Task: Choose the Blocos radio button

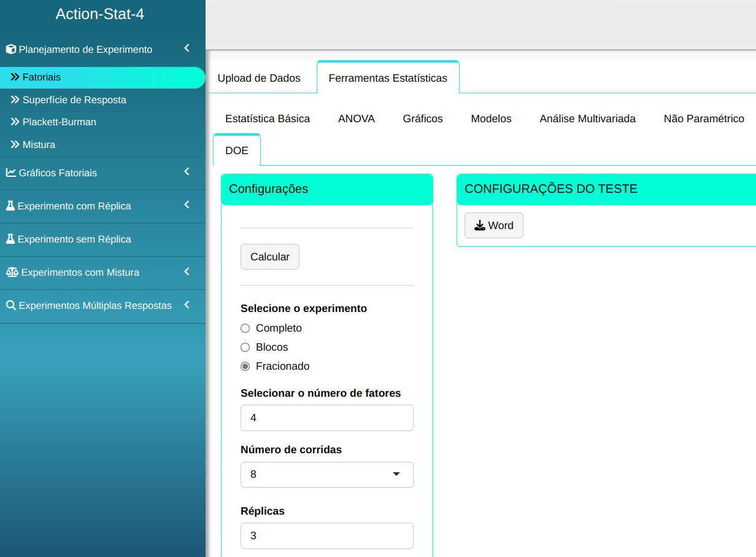Action: click(x=245, y=348)
